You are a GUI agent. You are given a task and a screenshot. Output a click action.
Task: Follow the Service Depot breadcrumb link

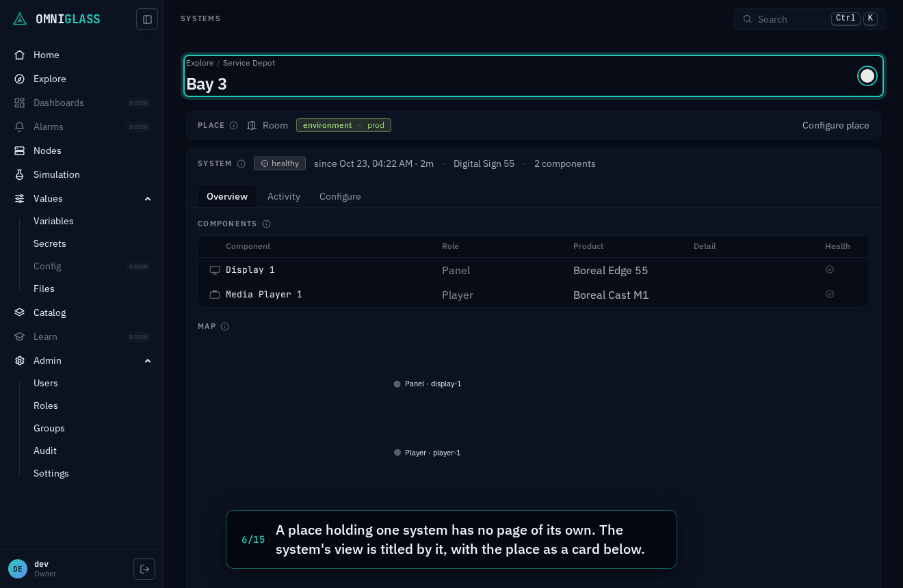(x=249, y=63)
